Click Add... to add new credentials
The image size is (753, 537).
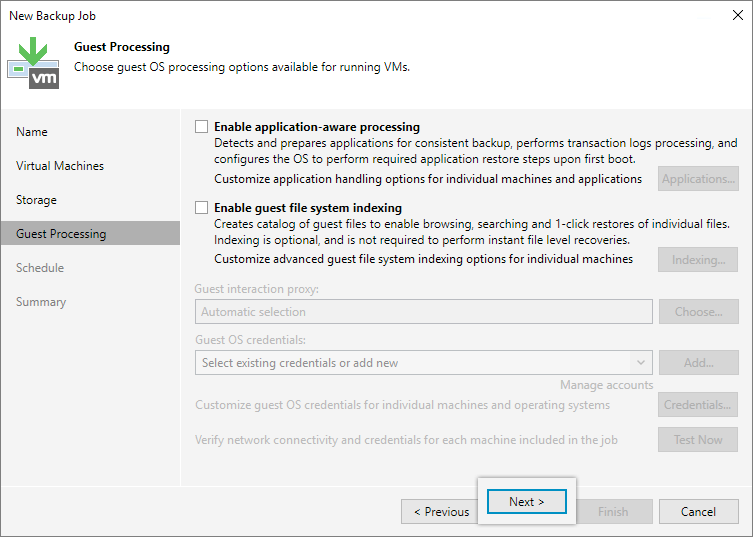coord(699,363)
